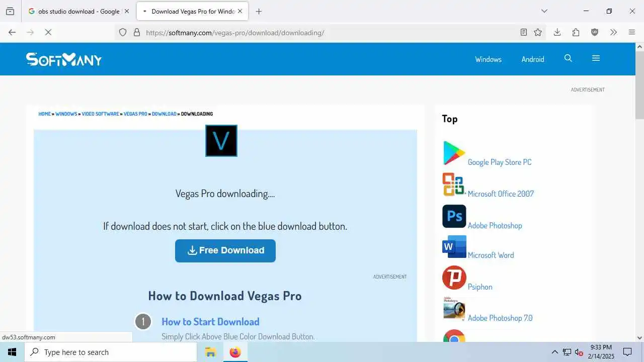Viewport: 644px width, 362px height.
Task: Open the Firefox application hamburger menu
Action: [632, 32]
